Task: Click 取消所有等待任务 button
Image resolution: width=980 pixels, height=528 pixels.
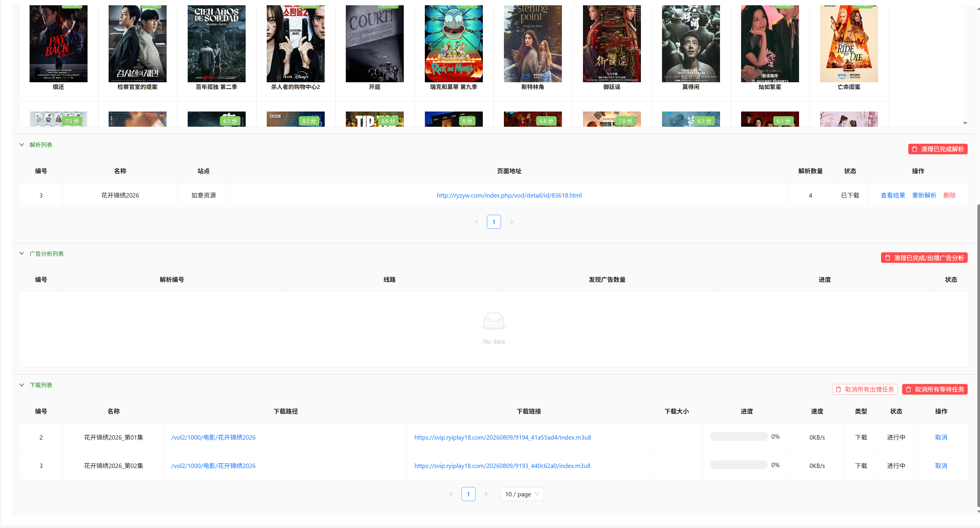Action: tap(935, 390)
